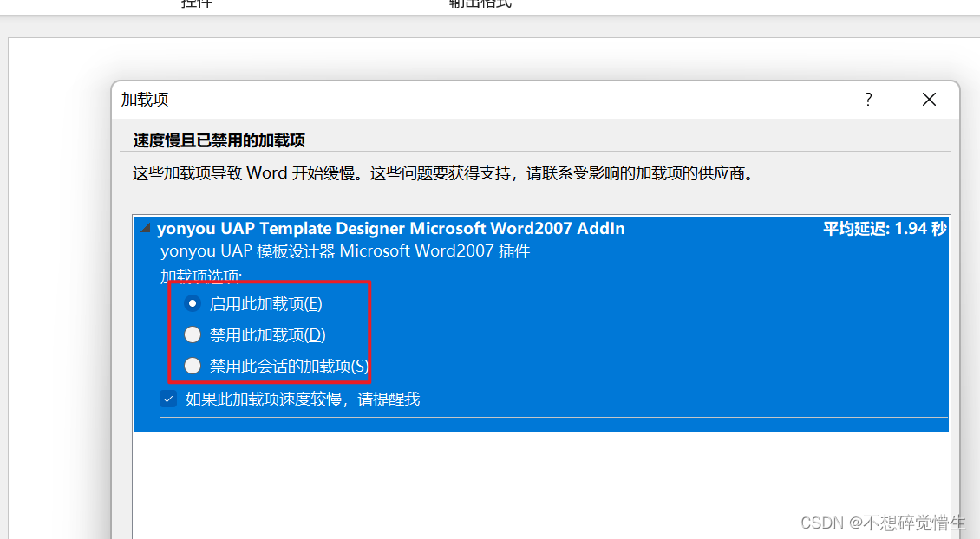Click the yonyou UAP 模板设计器 description text
Screen dimensions: 980x539
(345, 251)
